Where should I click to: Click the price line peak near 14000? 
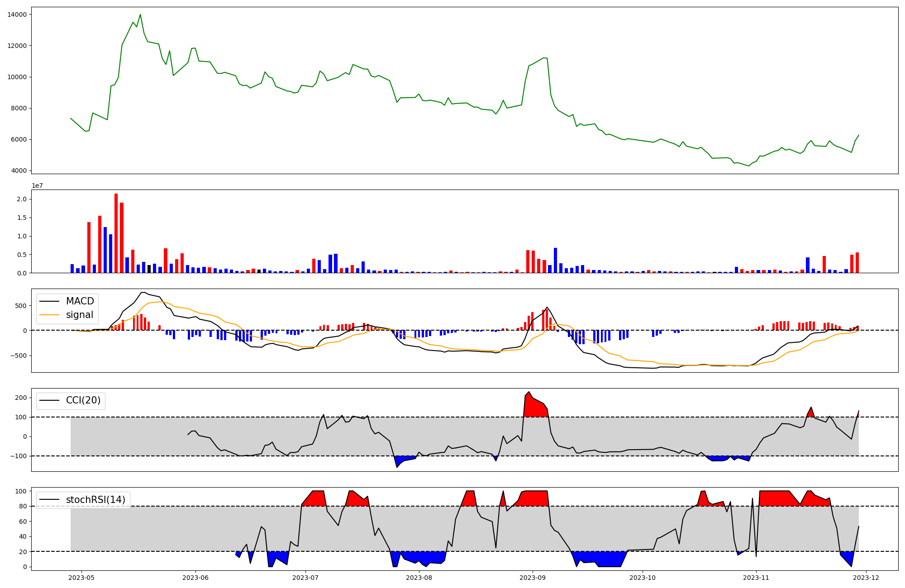[x=140, y=15]
